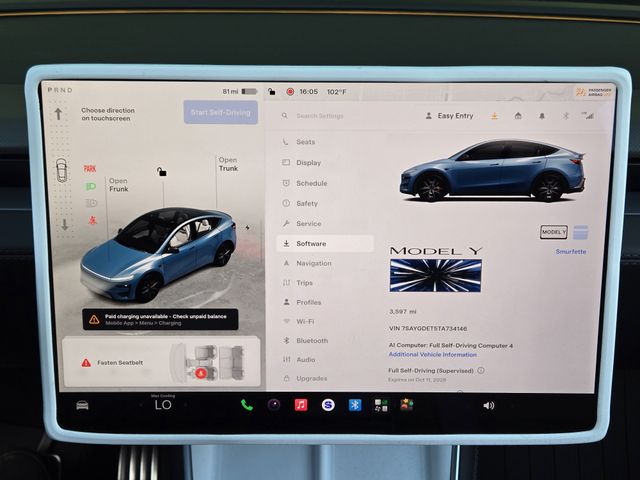Image resolution: width=640 pixels, height=480 pixels.
Task: Open the Navigation settings menu
Action: click(325, 263)
